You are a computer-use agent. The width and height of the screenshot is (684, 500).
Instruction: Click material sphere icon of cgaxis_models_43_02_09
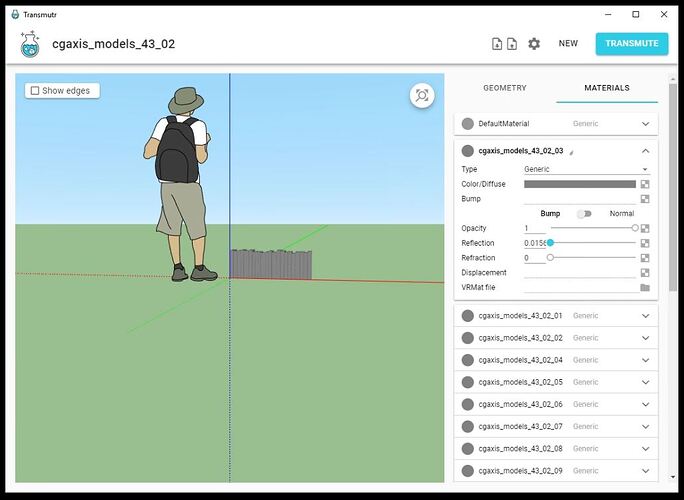(468, 471)
